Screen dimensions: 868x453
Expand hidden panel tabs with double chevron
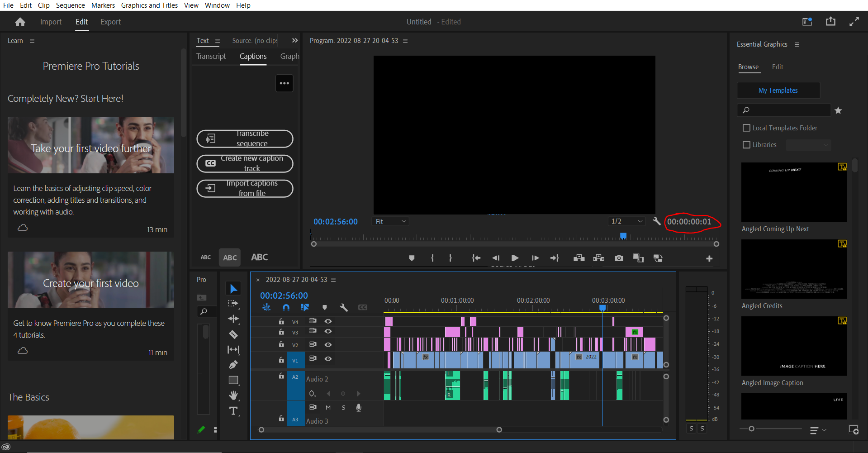coord(295,40)
